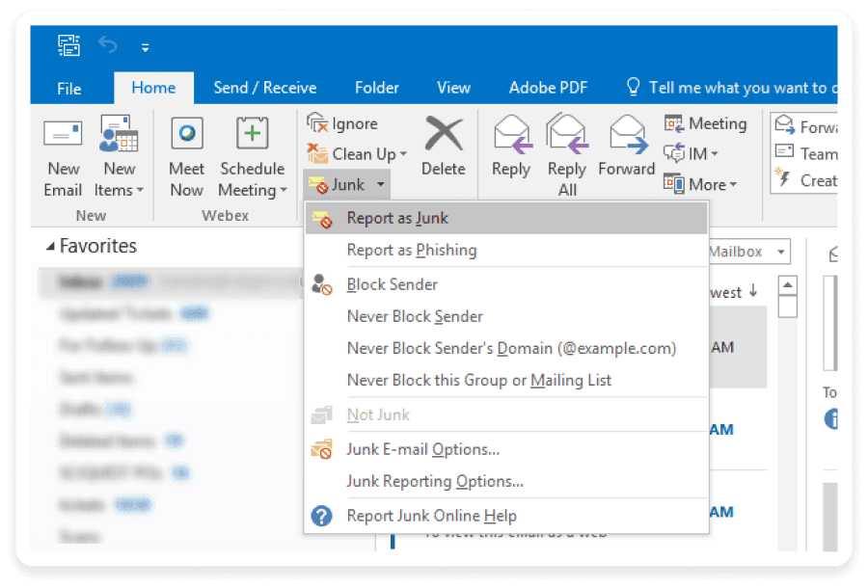Switch to the Folder tab
The height and width of the screenshot is (588, 868).
click(x=376, y=88)
